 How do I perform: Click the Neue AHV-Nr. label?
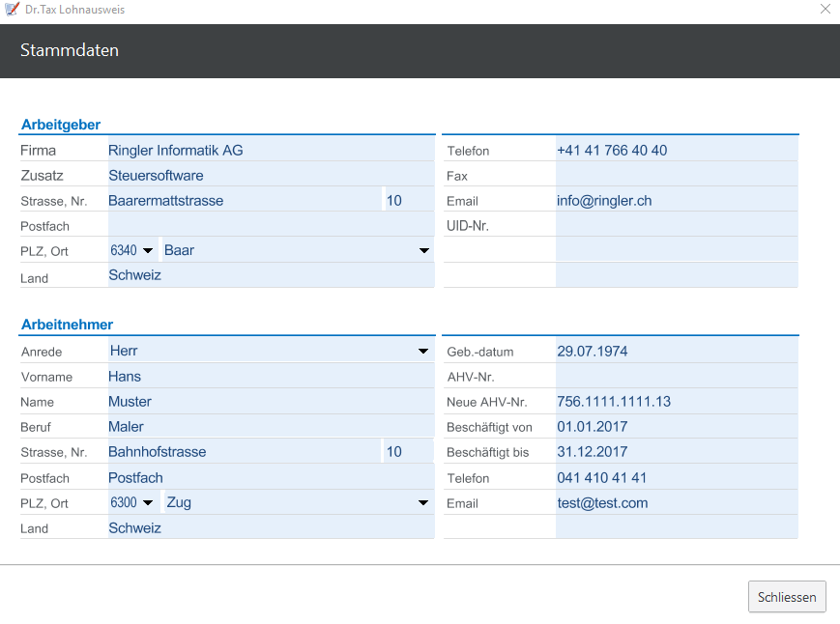(x=487, y=402)
